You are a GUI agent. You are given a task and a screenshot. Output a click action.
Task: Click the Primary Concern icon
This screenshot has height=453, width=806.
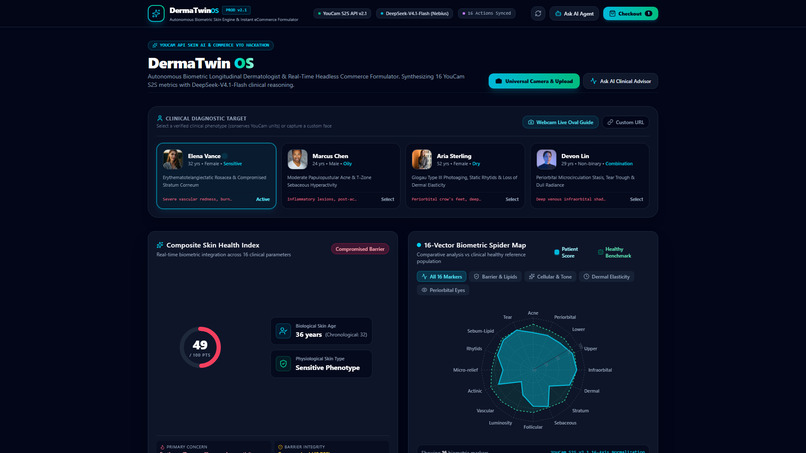click(x=162, y=447)
